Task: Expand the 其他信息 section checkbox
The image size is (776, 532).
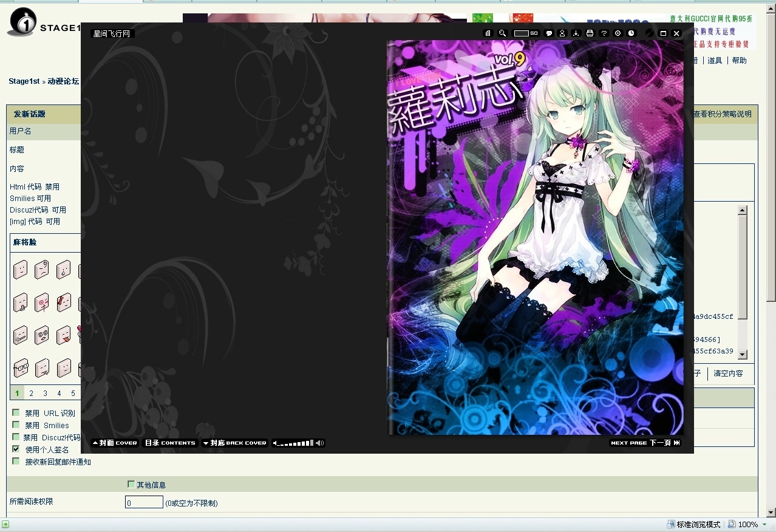Action: click(131, 484)
